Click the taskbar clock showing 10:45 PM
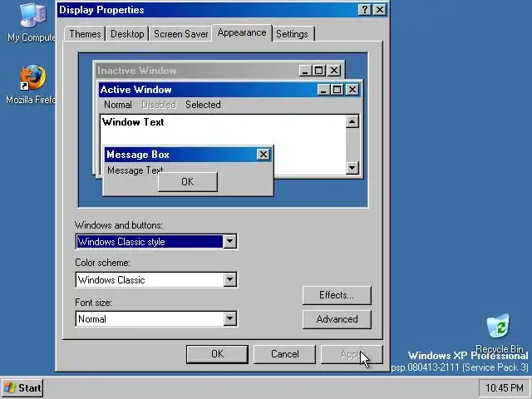Screen dimensions: 532x399 pos(505,388)
